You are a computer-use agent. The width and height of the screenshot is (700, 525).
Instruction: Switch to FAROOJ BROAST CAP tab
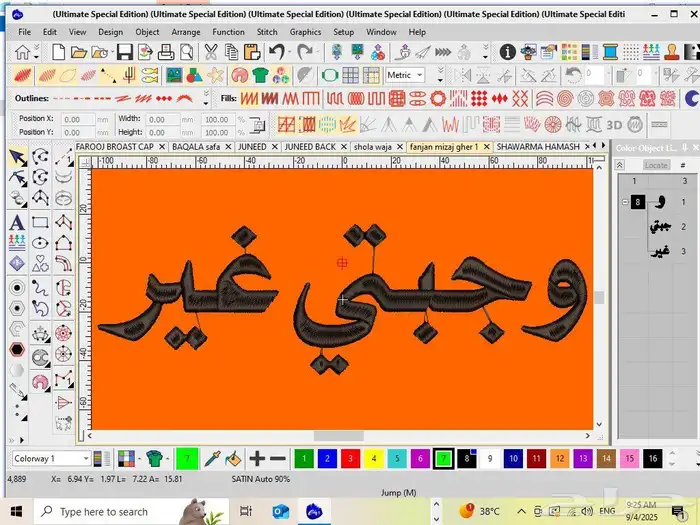coord(115,147)
